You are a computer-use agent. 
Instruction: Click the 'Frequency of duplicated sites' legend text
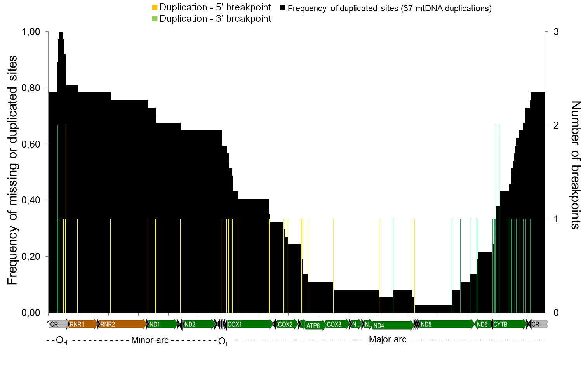coord(390,8)
